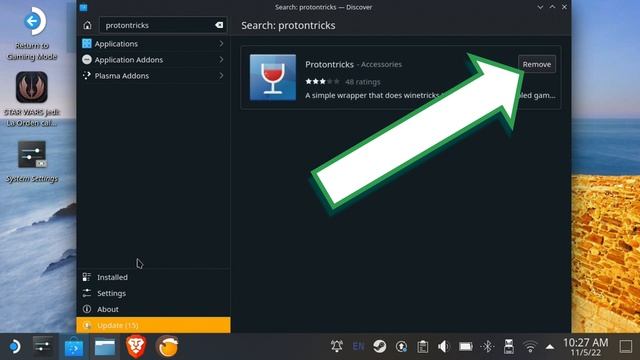The image size is (640, 360).
Task: Open Wi-Fi networks in system tray
Action: (x=530, y=347)
